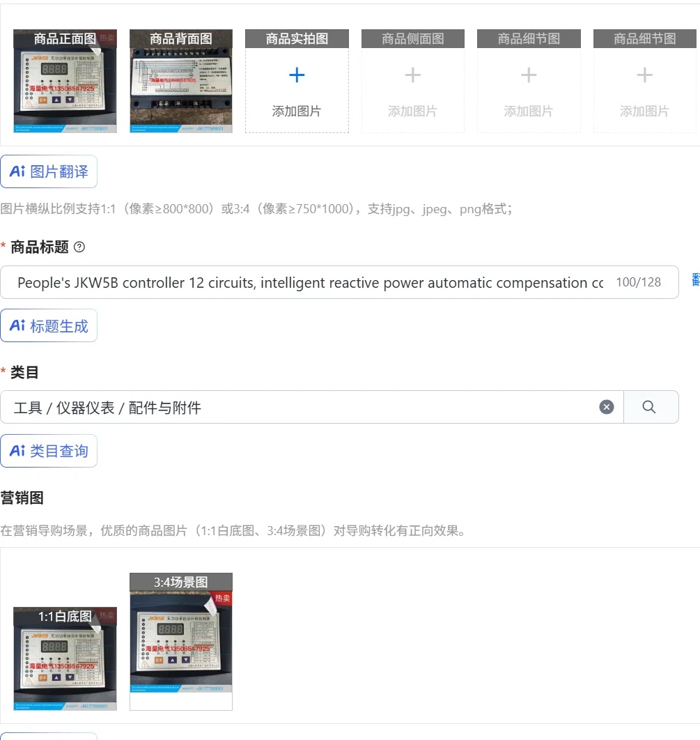Click the help icon beside 商品标题
Viewport: 700px width, 740px height.
coord(79,247)
